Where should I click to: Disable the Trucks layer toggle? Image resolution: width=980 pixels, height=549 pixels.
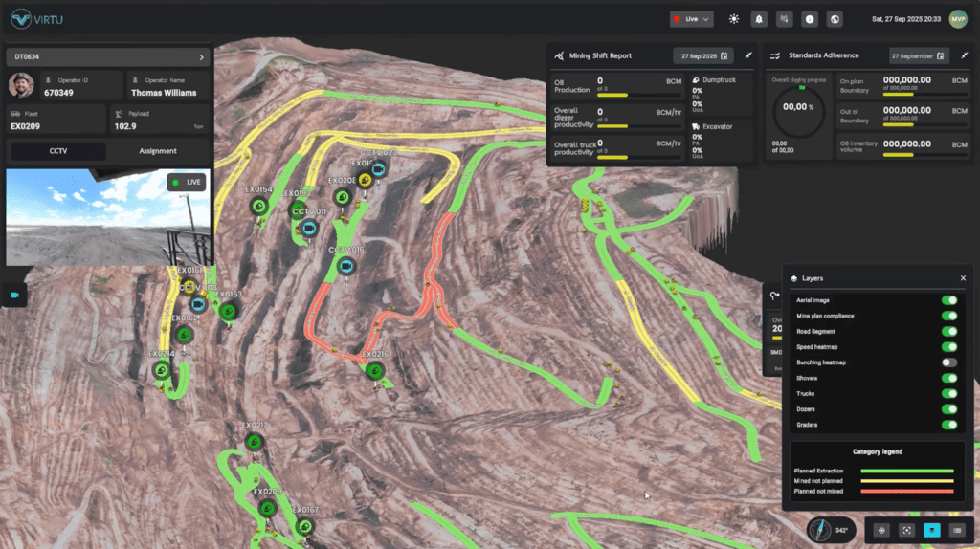point(949,393)
